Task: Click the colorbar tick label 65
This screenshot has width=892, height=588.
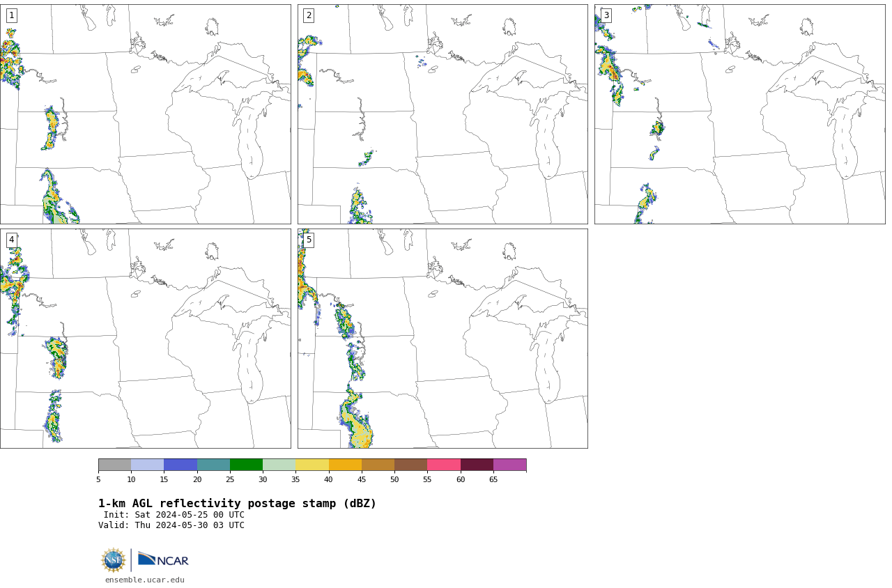Action: pos(493,479)
